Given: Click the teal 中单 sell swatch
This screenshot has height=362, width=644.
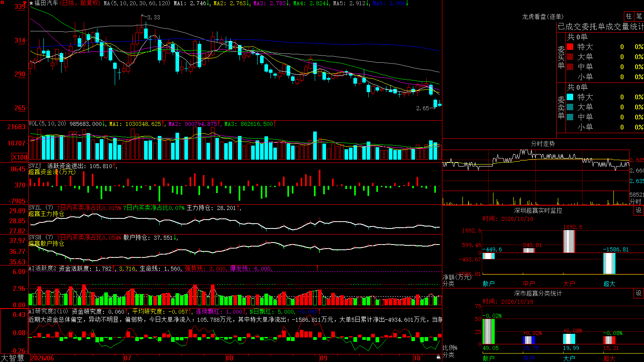Looking at the screenshot, I should tap(570, 117).
